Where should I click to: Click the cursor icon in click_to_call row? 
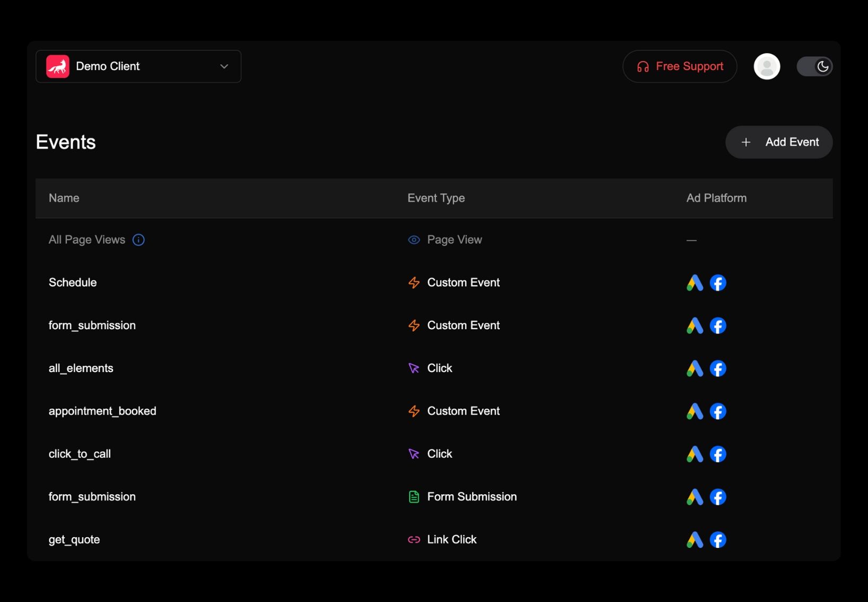414,454
